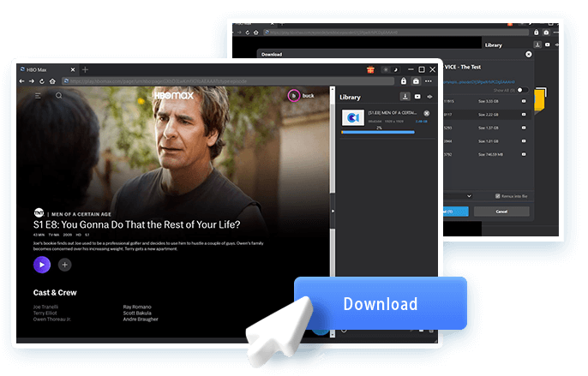Toggle eye icon for Size 1.37 GB row

pyautogui.click(x=524, y=128)
